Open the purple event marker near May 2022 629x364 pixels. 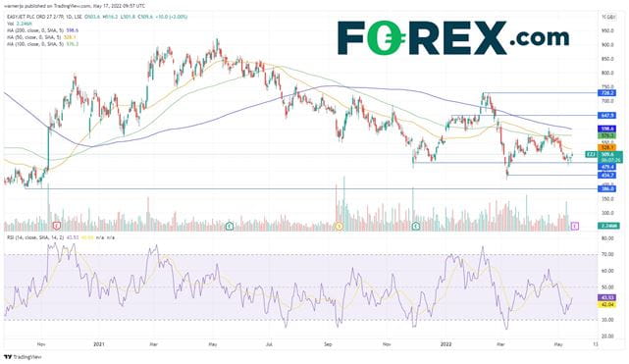pos(575,226)
